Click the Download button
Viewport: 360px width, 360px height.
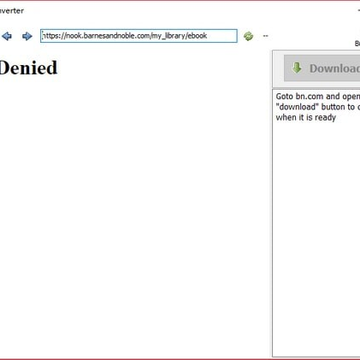click(x=322, y=68)
